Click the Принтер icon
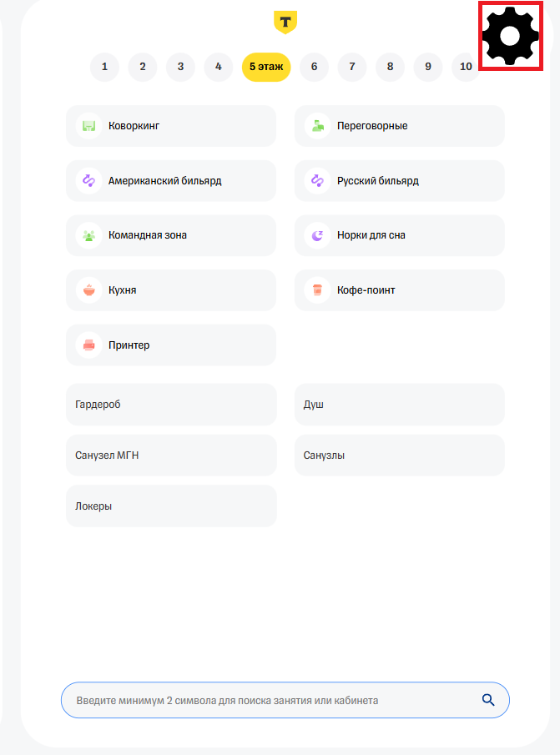This screenshot has height=755, width=560. click(x=88, y=345)
